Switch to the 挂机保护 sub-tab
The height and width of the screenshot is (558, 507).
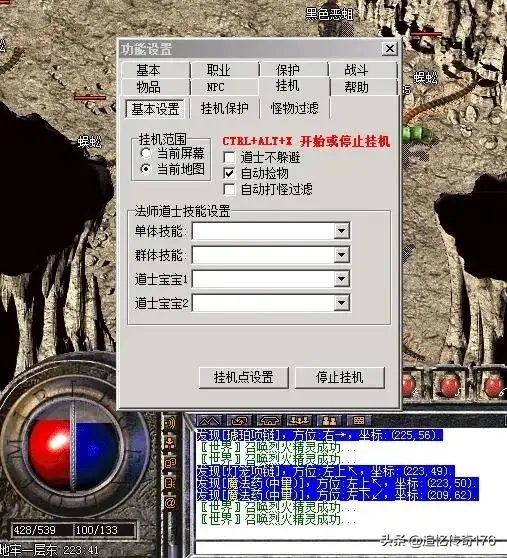(225, 108)
